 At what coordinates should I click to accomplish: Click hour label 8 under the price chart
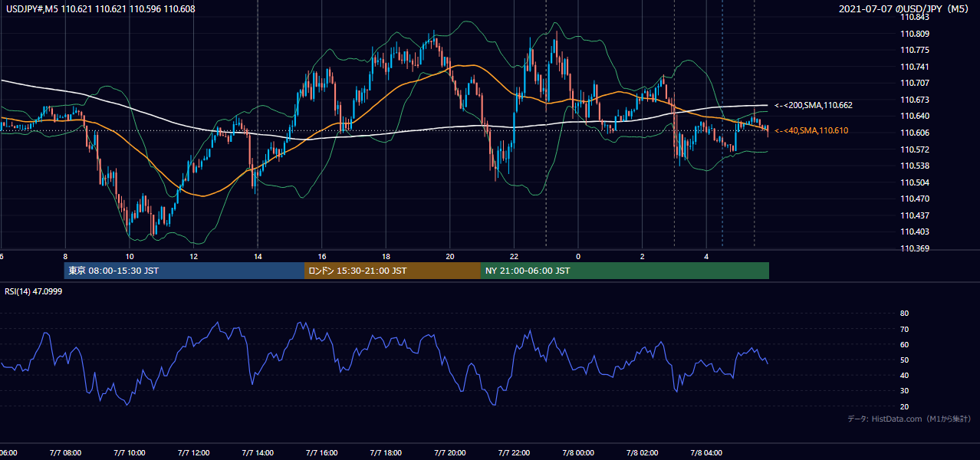66,256
